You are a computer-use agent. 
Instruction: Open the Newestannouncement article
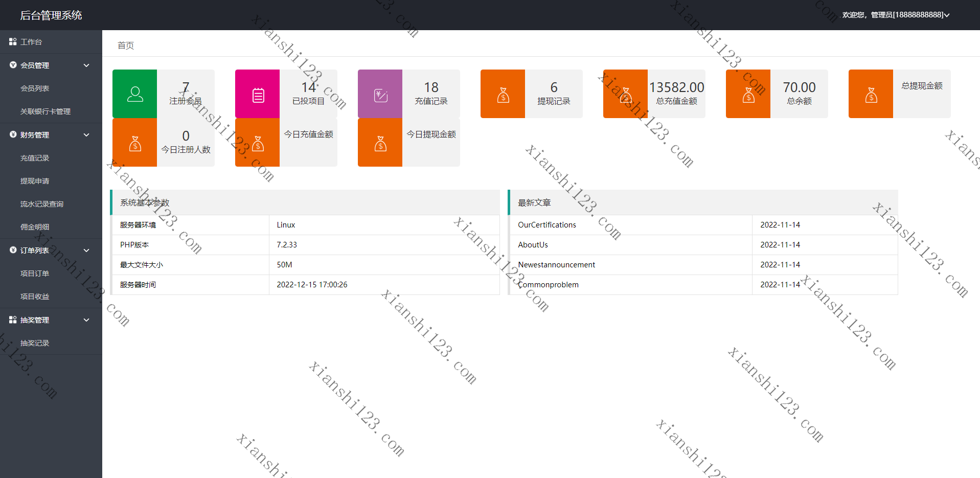pos(557,265)
